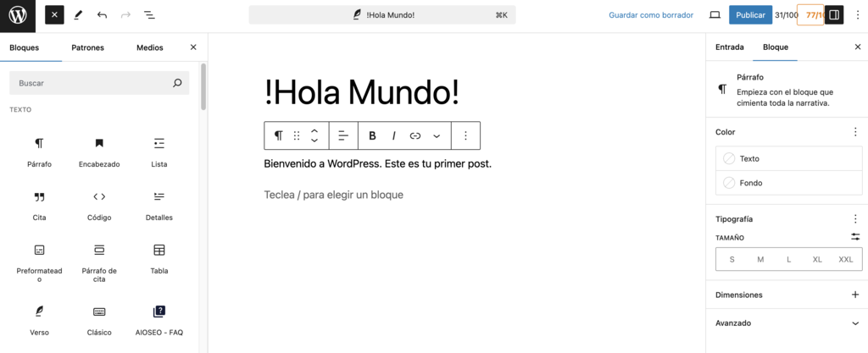The image size is (868, 353).
Task: Focus the Buscar block search field
Action: [99, 83]
